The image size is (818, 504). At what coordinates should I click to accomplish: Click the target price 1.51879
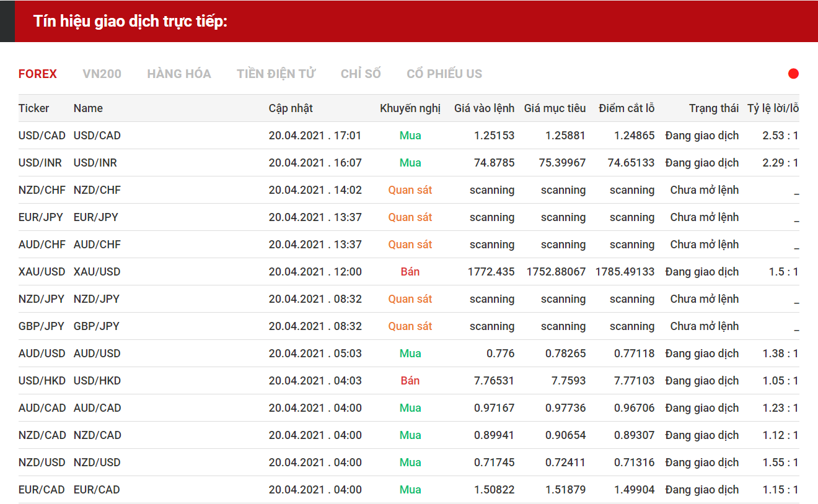566,490
